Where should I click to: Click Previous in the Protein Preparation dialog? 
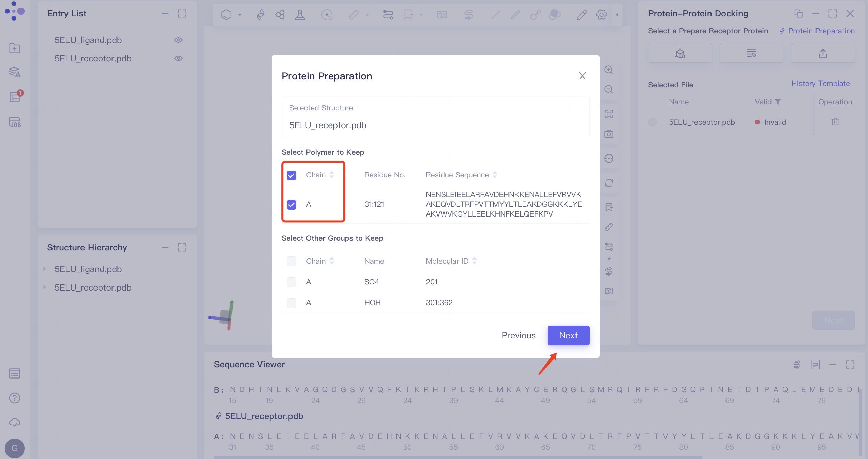click(518, 335)
